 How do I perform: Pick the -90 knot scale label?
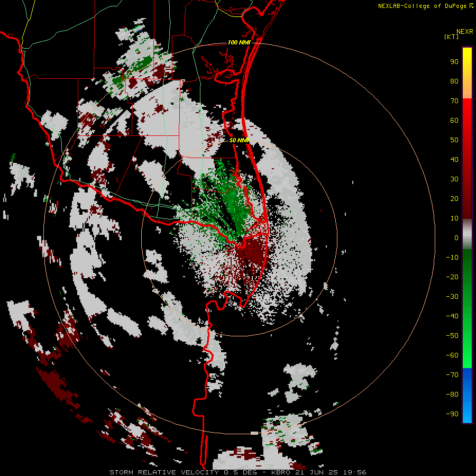pyautogui.click(x=452, y=414)
